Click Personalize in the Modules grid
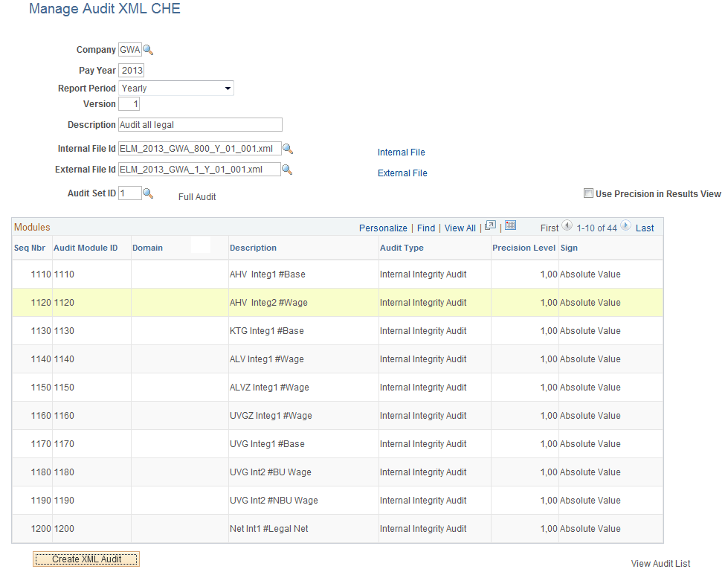Screen dimensions: 728x572 pos(382,228)
